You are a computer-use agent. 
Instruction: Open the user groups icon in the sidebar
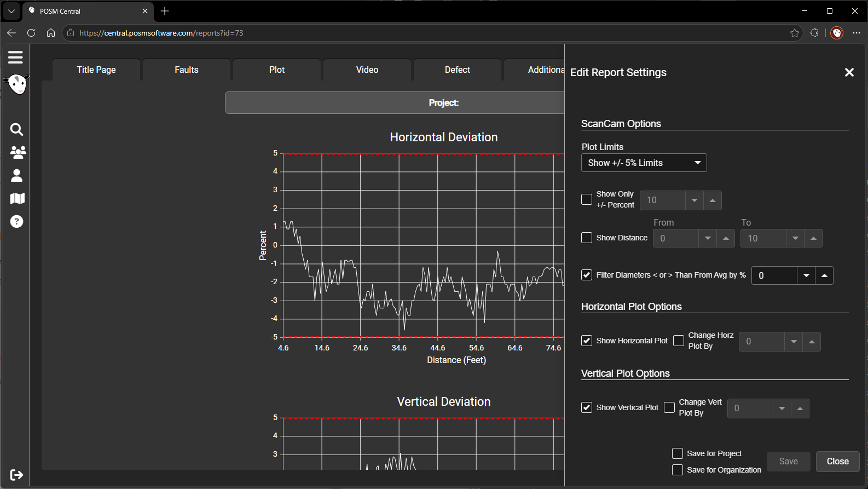point(18,152)
